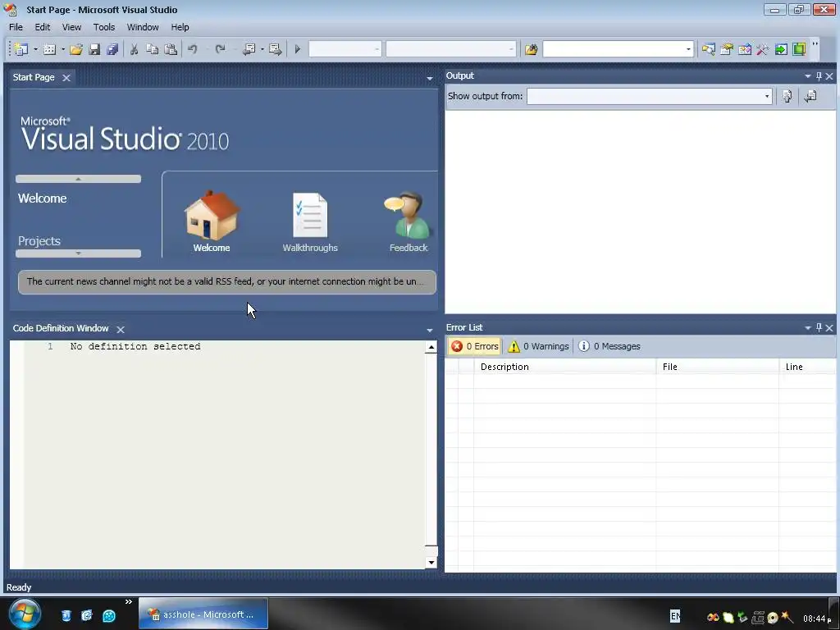Open Toolbox via wrench and hammer icon
Image resolution: width=840 pixels, height=630 pixels.
pos(762,49)
